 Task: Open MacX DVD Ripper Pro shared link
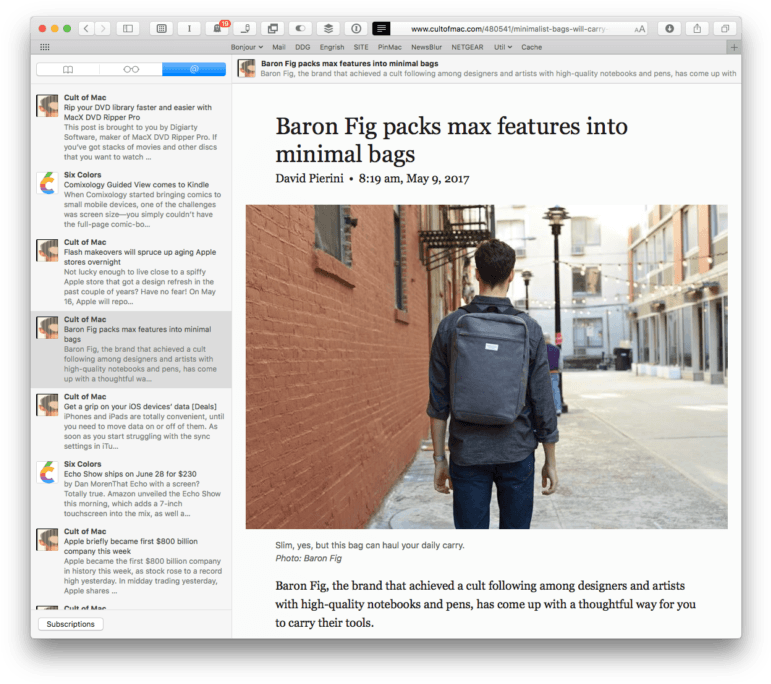pyautogui.click(x=131, y=127)
